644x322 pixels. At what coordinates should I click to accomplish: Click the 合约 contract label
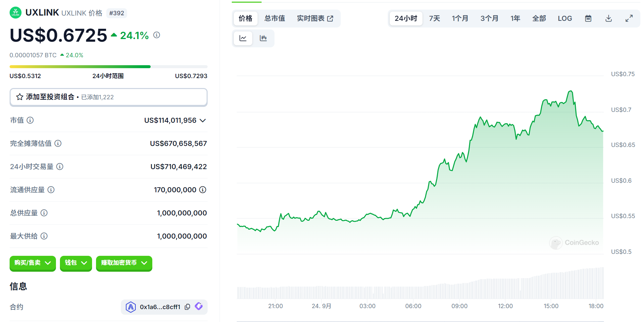(17, 307)
